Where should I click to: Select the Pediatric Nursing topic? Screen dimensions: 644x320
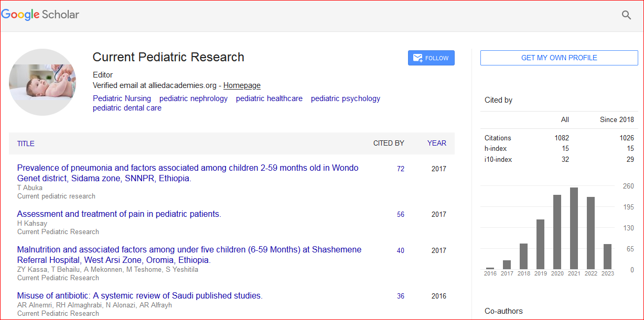tap(122, 98)
